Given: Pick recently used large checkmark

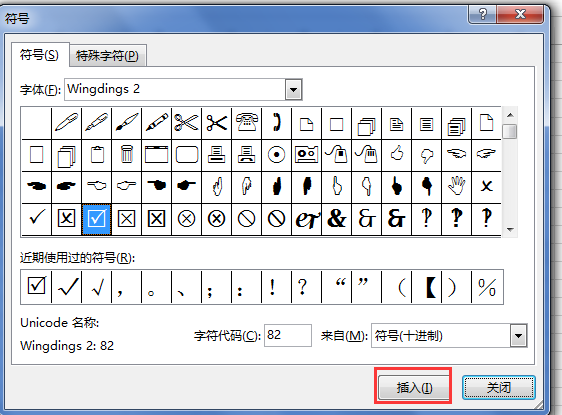Looking at the screenshot, I should 67,287.
